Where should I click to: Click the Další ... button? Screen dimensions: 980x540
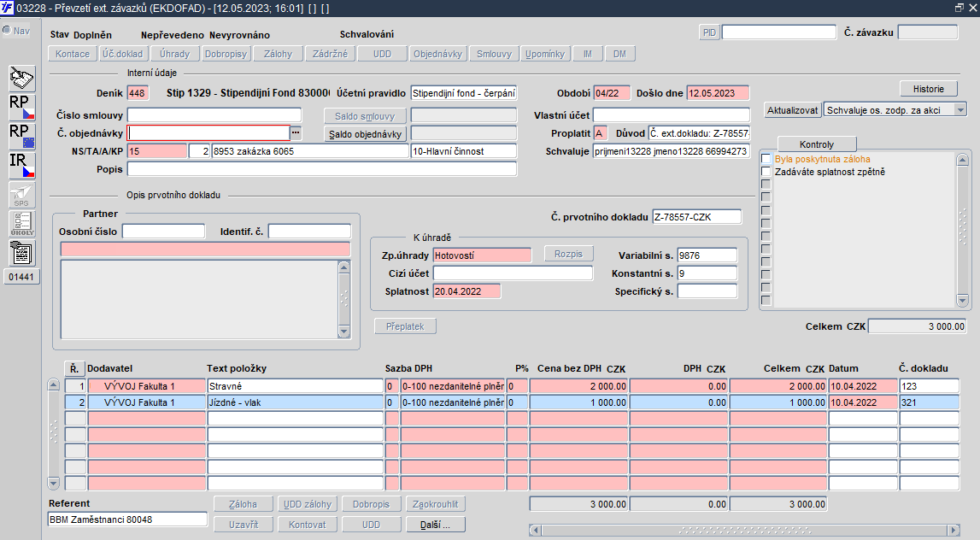436,524
